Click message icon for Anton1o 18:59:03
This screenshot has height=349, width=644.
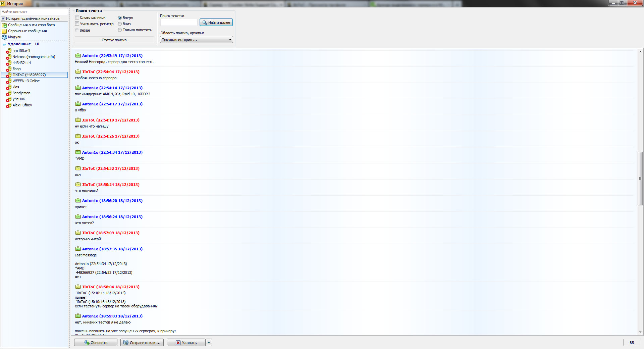tap(78, 316)
